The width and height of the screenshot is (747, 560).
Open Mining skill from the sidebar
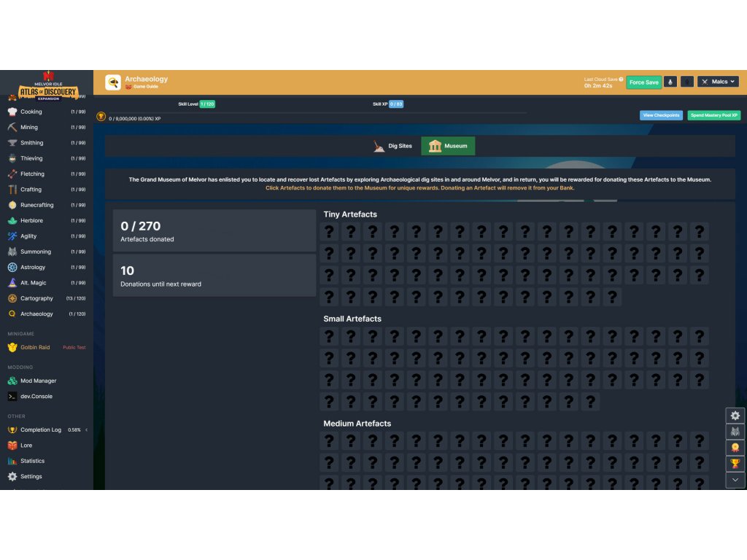click(29, 128)
